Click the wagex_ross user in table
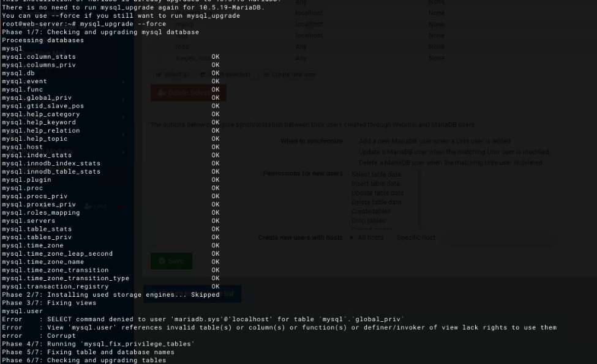The image size is (597, 364). [193, 58]
